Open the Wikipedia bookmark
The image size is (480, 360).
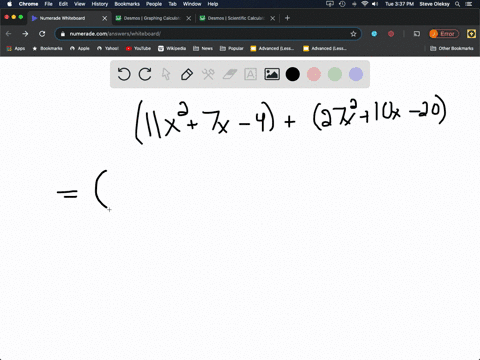pyautogui.click(x=172, y=48)
